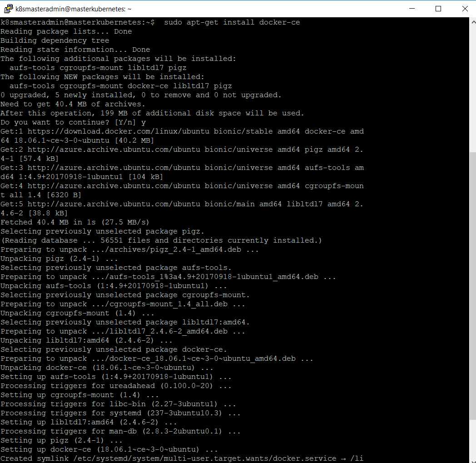The height and width of the screenshot is (463, 476).
Task: Click the y confirmation answer text
Action: [144, 122]
